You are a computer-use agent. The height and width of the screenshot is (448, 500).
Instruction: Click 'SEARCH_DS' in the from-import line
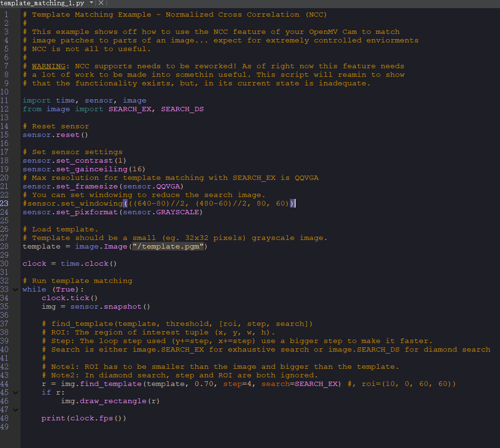[x=182, y=109]
